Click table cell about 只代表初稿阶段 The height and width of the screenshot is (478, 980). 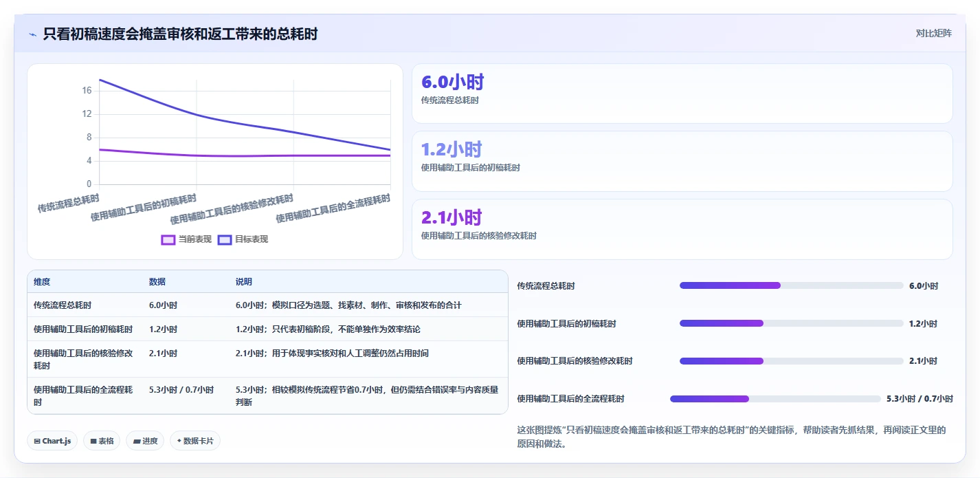click(x=328, y=329)
